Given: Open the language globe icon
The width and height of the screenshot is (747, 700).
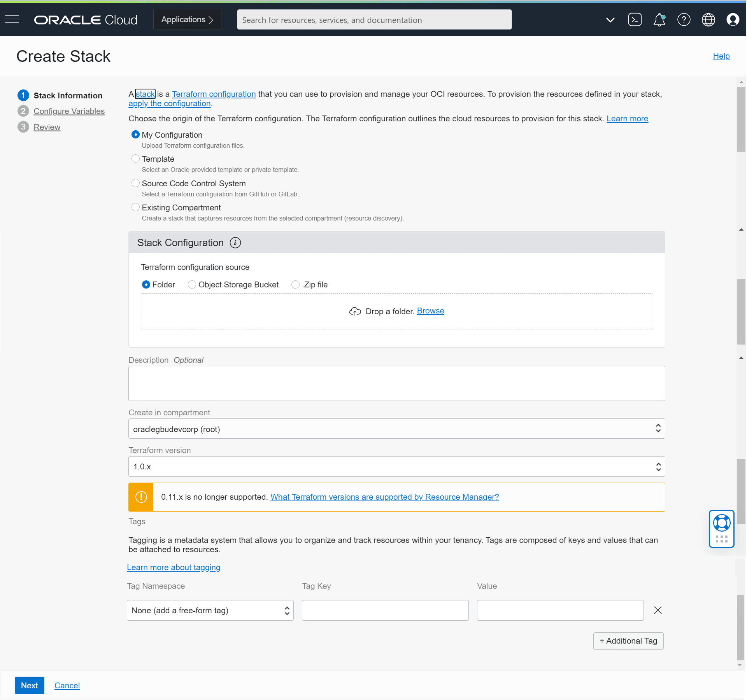Looking at the screenshot, I should pos(708,19).
